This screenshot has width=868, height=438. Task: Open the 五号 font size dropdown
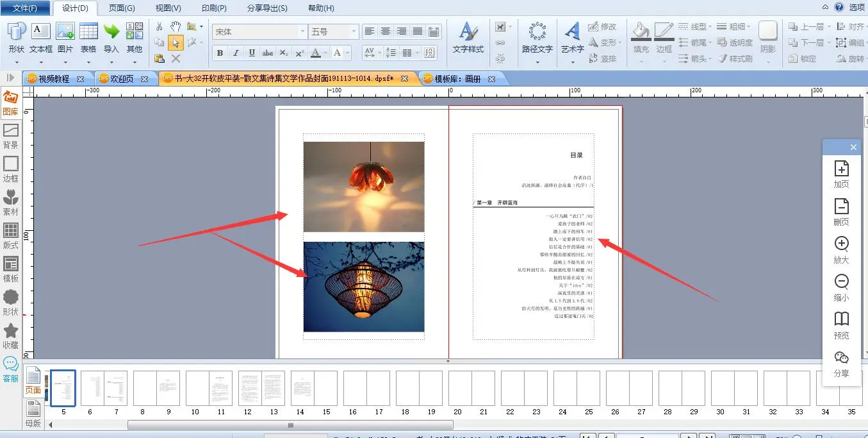(354, 31)
